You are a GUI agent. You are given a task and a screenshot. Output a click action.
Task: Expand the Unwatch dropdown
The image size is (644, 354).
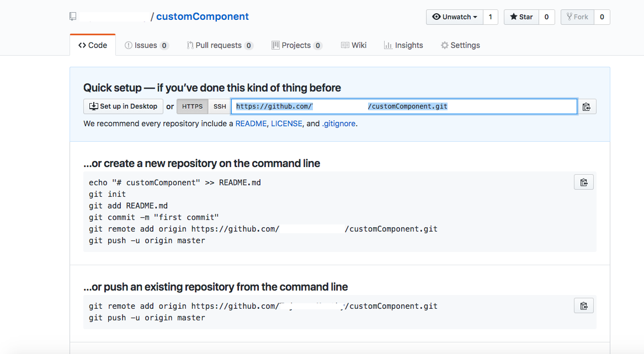[455, 17]
